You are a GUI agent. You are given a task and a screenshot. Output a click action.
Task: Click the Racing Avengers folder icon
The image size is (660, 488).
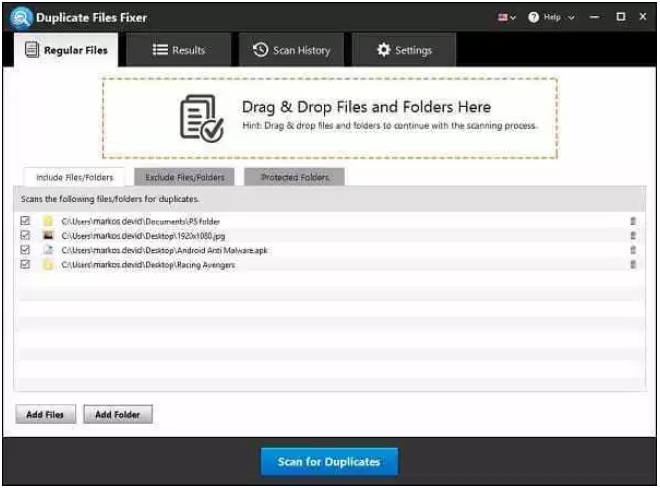point(48,264)
